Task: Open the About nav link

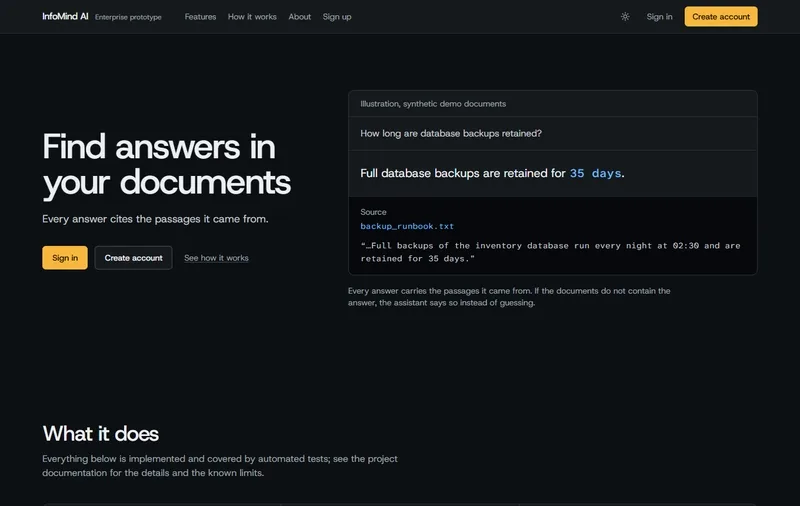Action: (x=299, y=17)
